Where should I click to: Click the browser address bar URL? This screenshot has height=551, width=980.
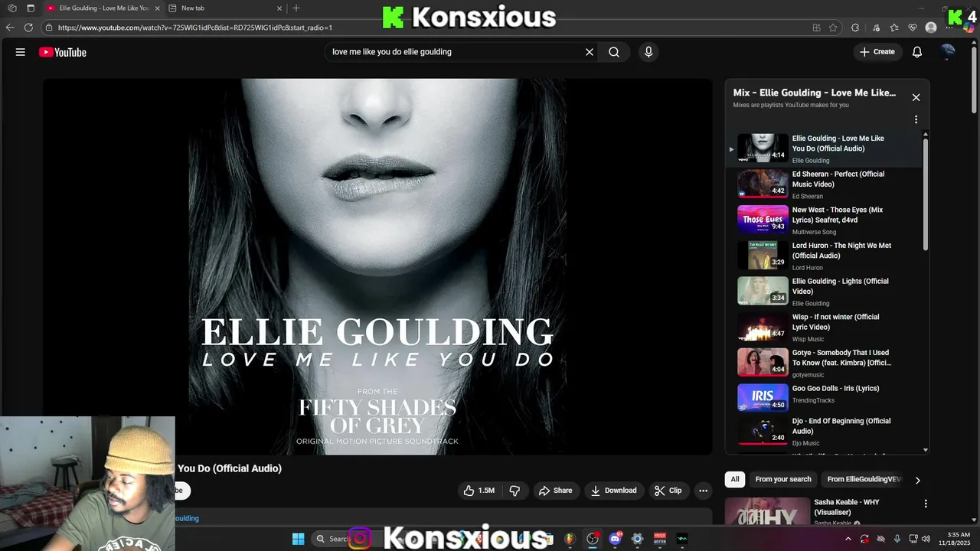pos(195,28)
